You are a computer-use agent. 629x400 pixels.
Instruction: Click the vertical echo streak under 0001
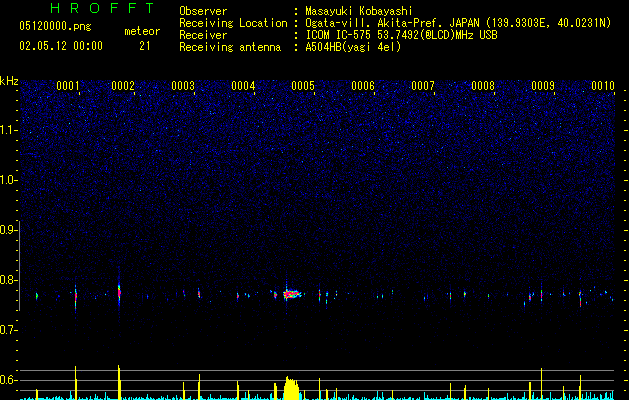tap(75, 297)
